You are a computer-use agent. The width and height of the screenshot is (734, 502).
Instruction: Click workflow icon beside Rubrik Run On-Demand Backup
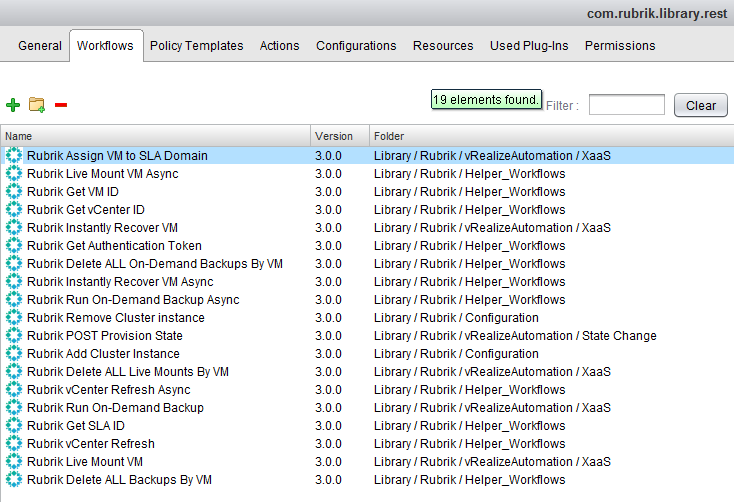(14, 408)
